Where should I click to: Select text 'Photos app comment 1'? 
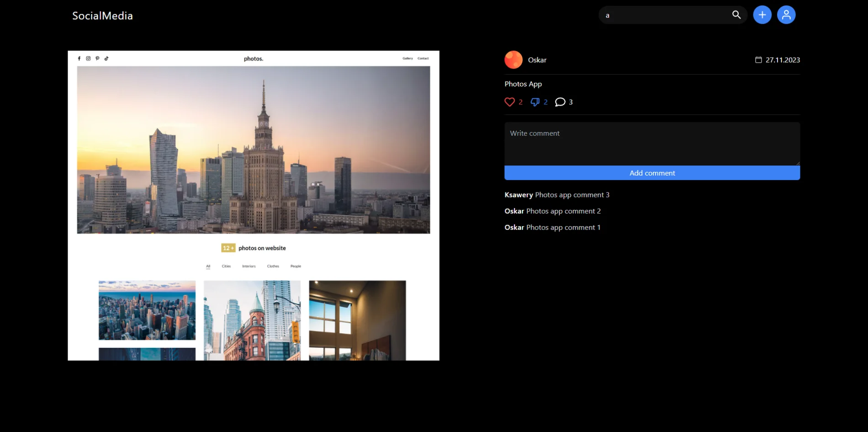tap(563, 228)
